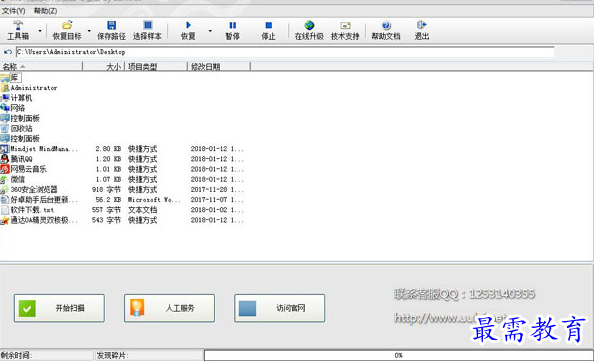The height and width of the screenshot is (361, 594).
Task: Expand the 恢复目标 dropdown arrow
Action: click(89, 31)
